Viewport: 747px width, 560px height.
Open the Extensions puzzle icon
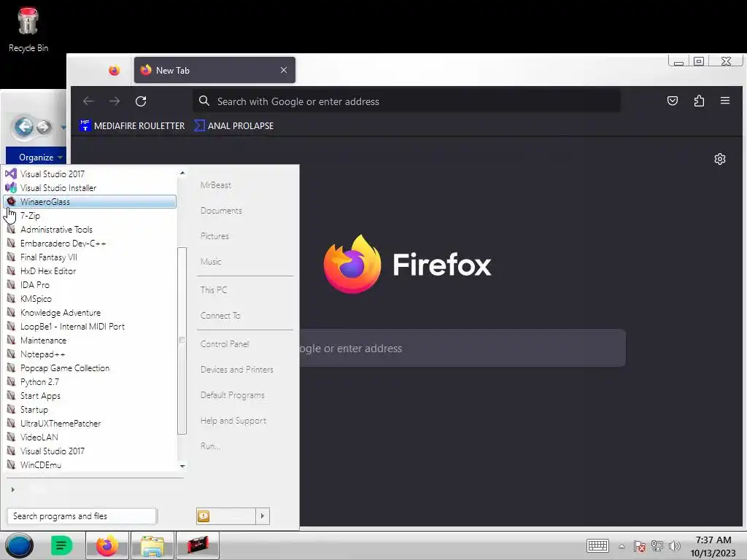pos(699,101)
